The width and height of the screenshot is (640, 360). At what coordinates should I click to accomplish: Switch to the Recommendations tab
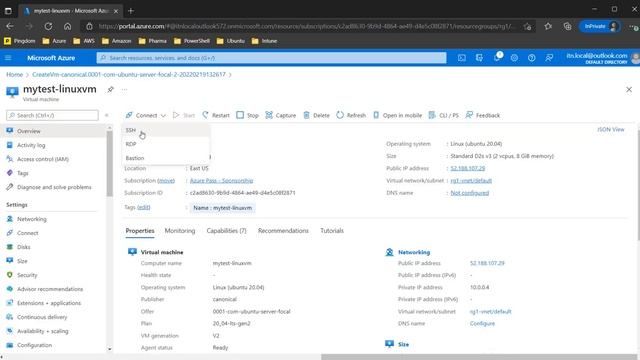(x=283, y=231)
